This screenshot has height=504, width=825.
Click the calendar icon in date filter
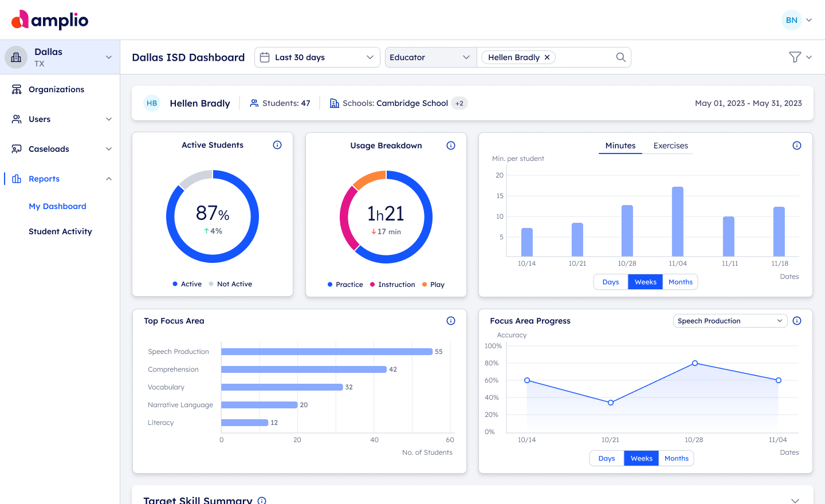pyautogui.click(x=265, y=57)
